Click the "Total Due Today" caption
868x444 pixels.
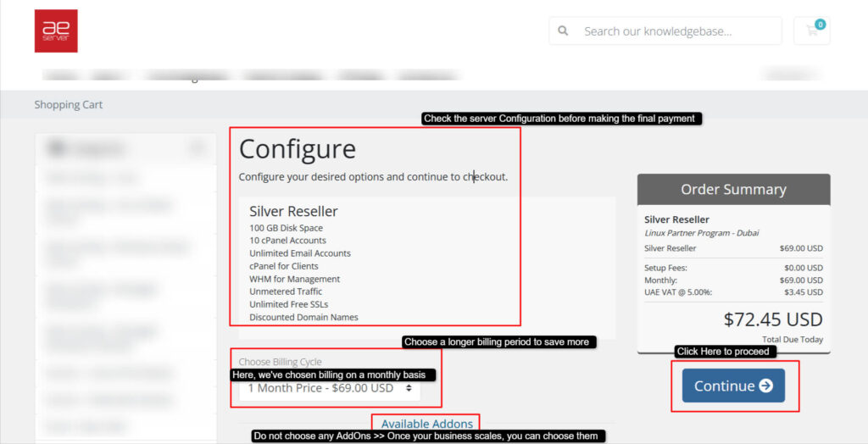coord(793,340)
